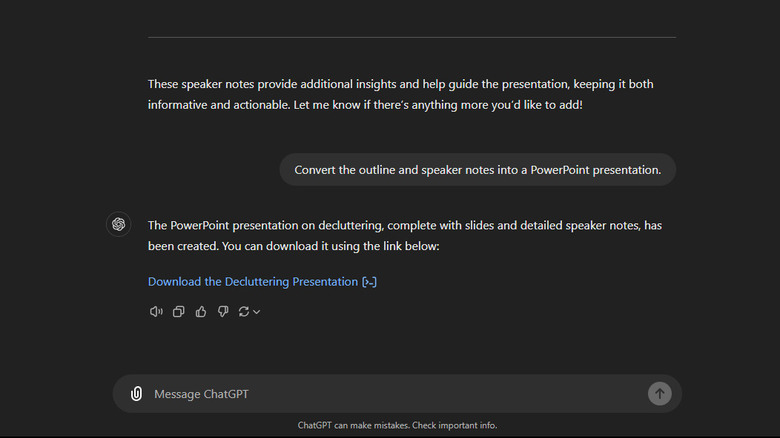Click the 'Convert the outline' user message bubble
Image resolution: width=780 pixels, height=438 pixels.
[x=477, y=170]
